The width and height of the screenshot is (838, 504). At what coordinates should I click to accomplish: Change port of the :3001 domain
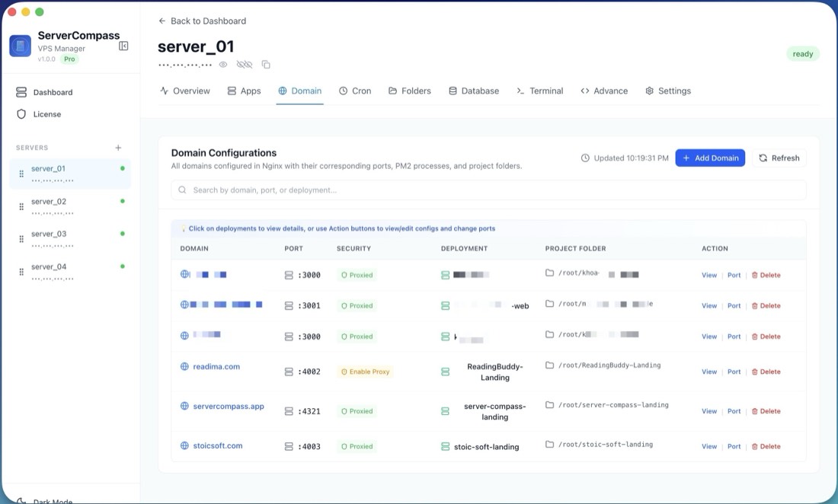pos(734,306)
